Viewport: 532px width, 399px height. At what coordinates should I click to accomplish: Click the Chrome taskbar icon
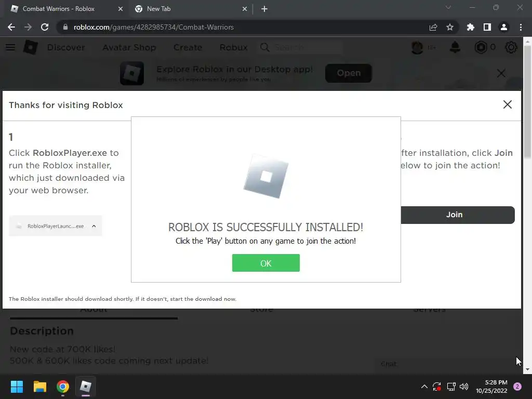[x=63, y=387]
